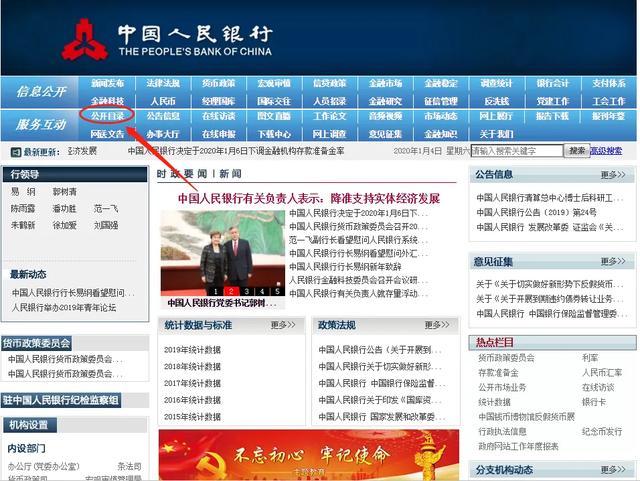Open 反洗钱 navigation item
Viewport: 640px width, 481px height.
[496, 101]
